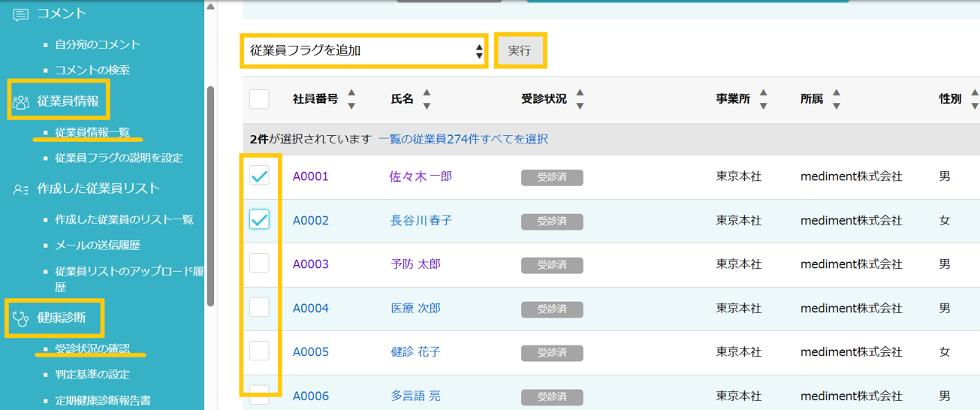Uncheck the checkbox for employee A0002
The width and height of the screenshot is (980, 410).
[x=259, y=219]
